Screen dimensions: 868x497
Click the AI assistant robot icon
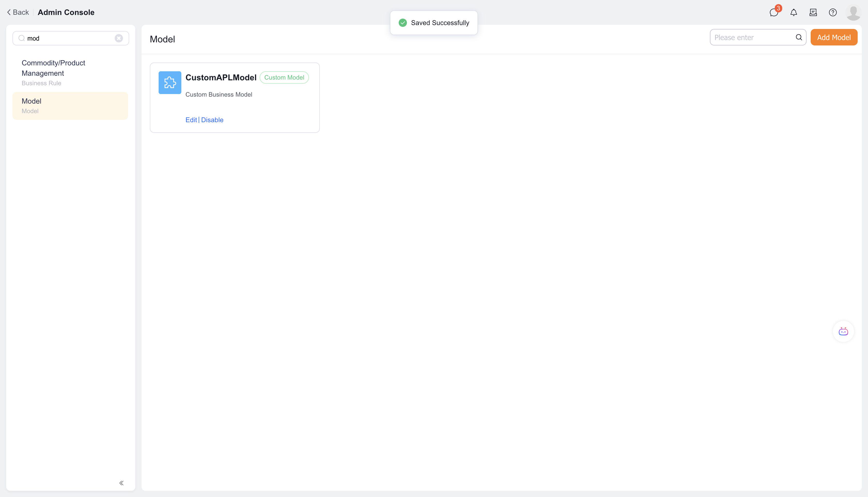pos(843,331)
